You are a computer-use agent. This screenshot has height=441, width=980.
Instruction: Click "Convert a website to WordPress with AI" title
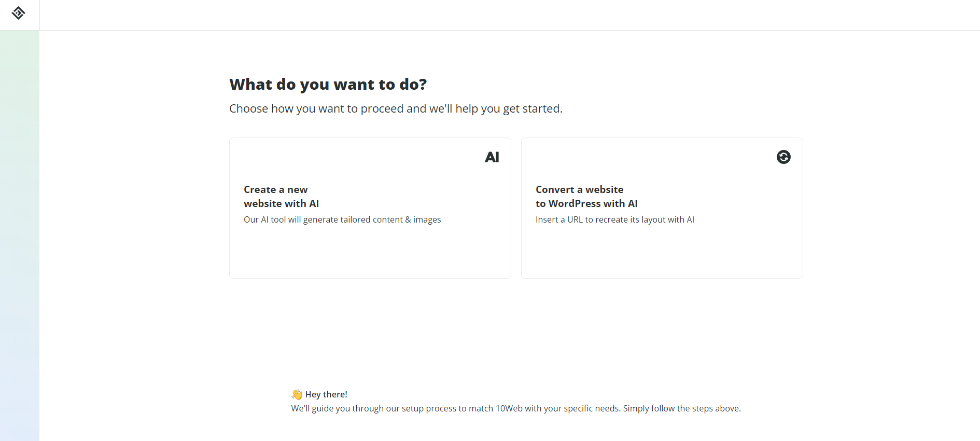coord(586,197)
